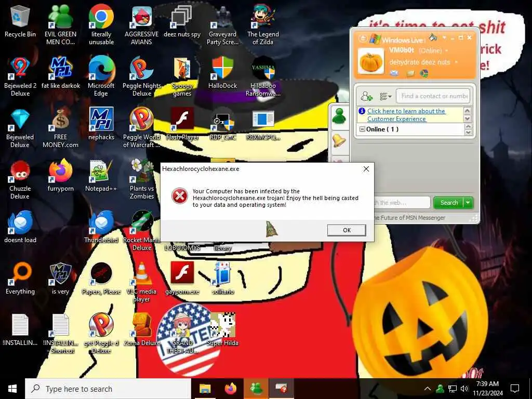Open the Online status dropdown next to VM0b0t

pos(446,51)
